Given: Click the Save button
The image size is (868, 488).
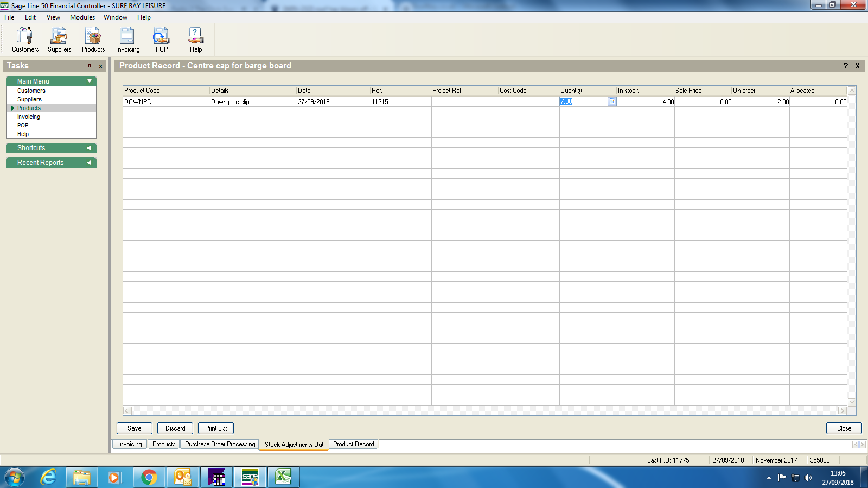Looking at the screenshot, I should click(135, 428).
